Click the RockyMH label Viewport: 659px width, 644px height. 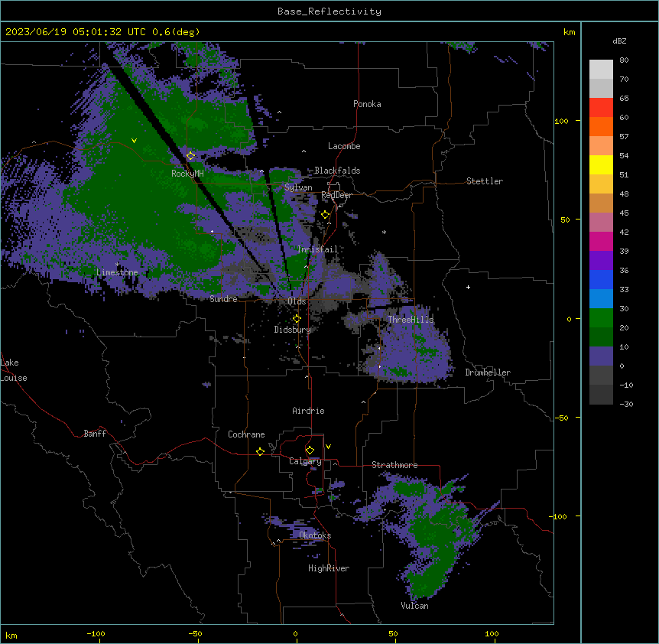coord(187,173)
